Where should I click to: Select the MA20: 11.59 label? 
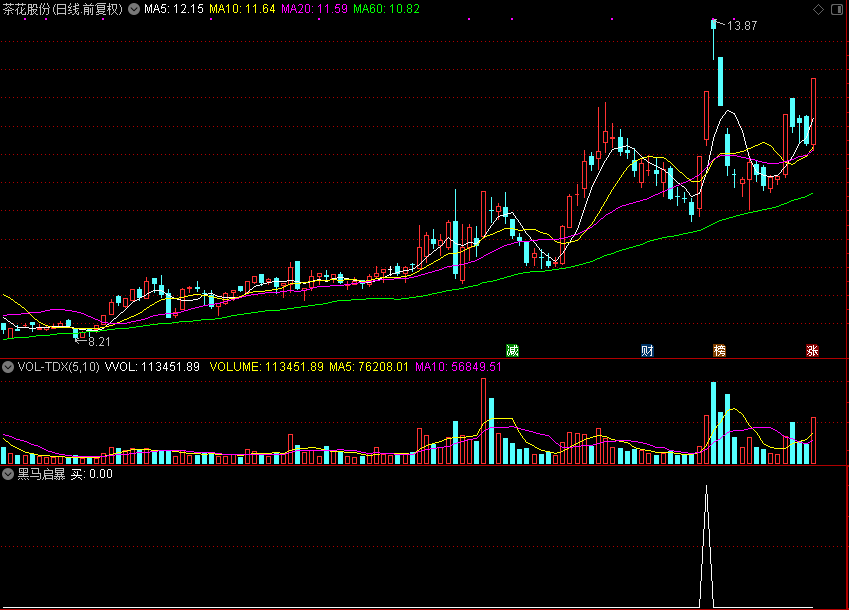(314, 9)
